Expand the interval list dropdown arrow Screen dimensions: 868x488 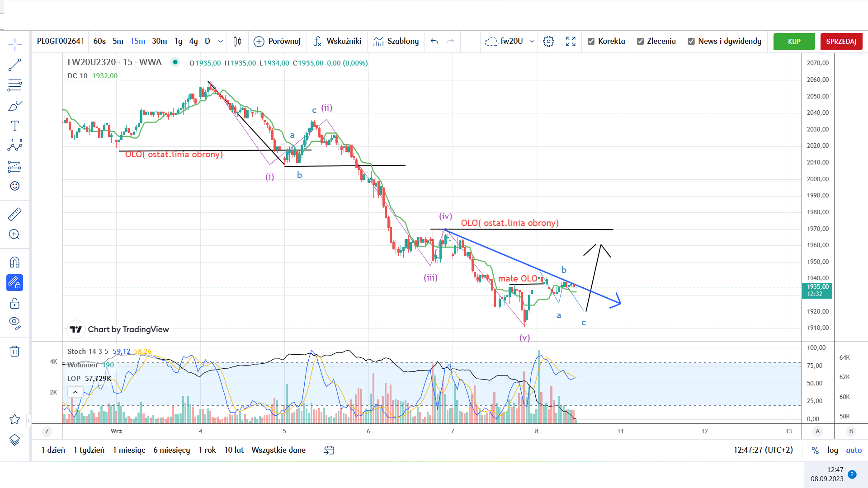coord(221,42)
